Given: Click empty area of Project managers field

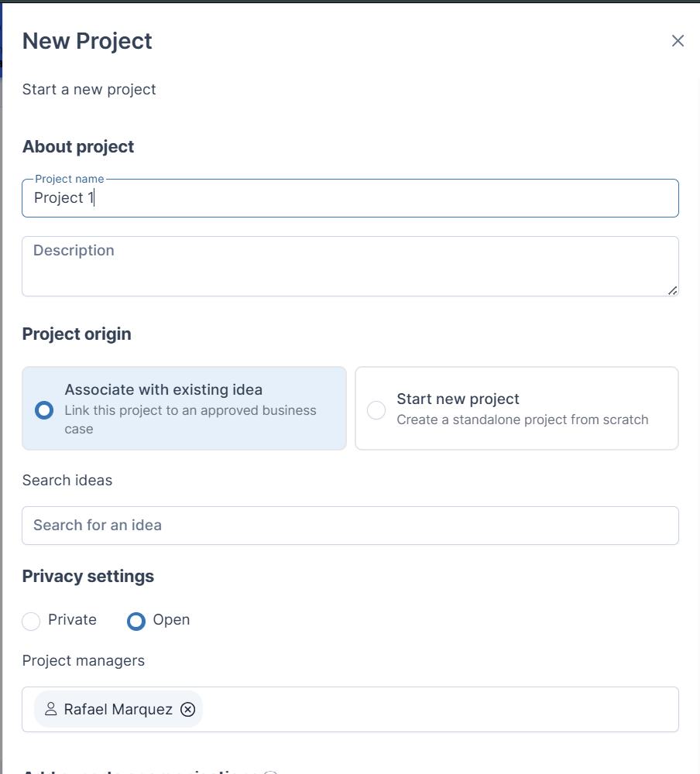Looking at the screenshot, I should 440,709.
